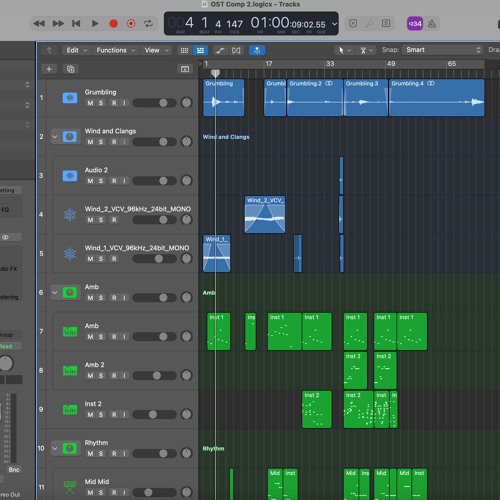The height and width of the screenshot is (500, 500).
Task: Click the Inst 2 volume slider
Action: 154,415
